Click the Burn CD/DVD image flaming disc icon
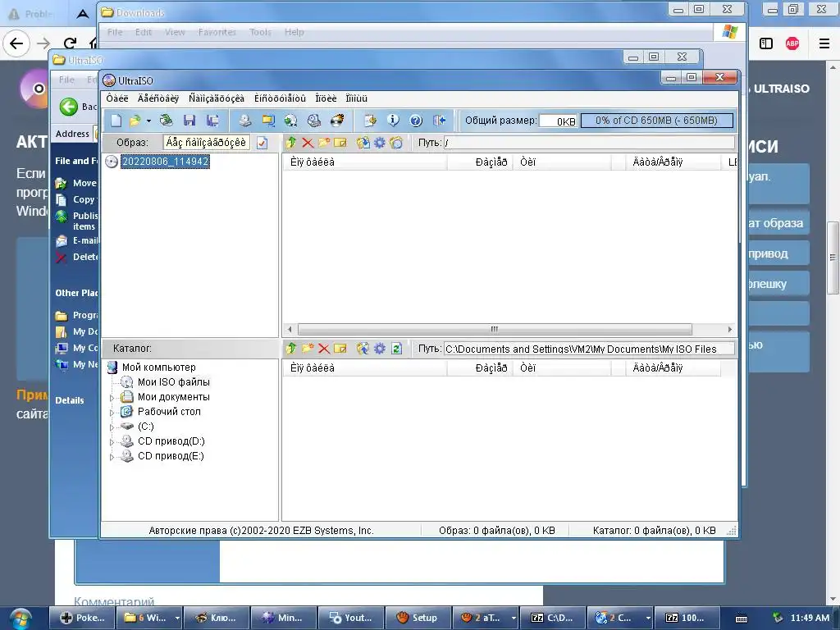This screenshot has height=630, width=840. (337, 121)
